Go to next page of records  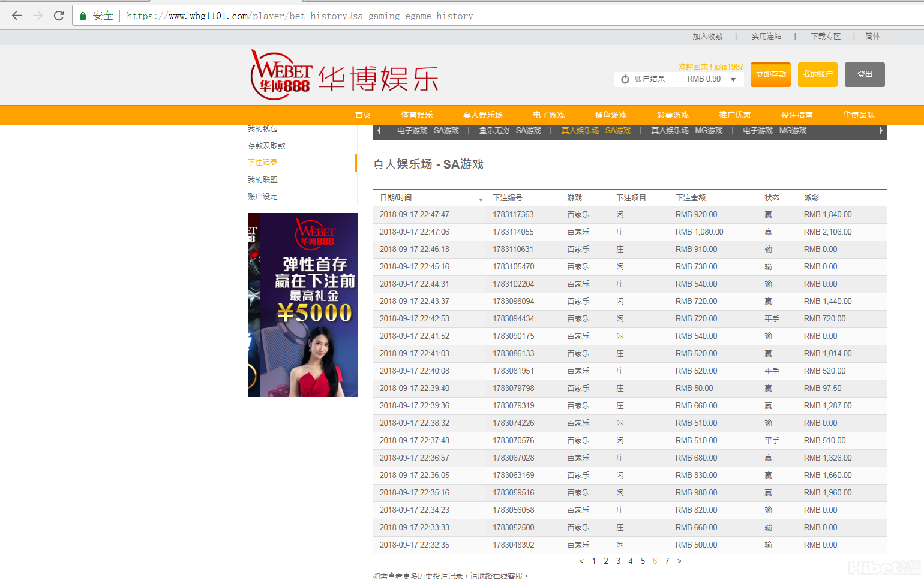coord(679,561)
